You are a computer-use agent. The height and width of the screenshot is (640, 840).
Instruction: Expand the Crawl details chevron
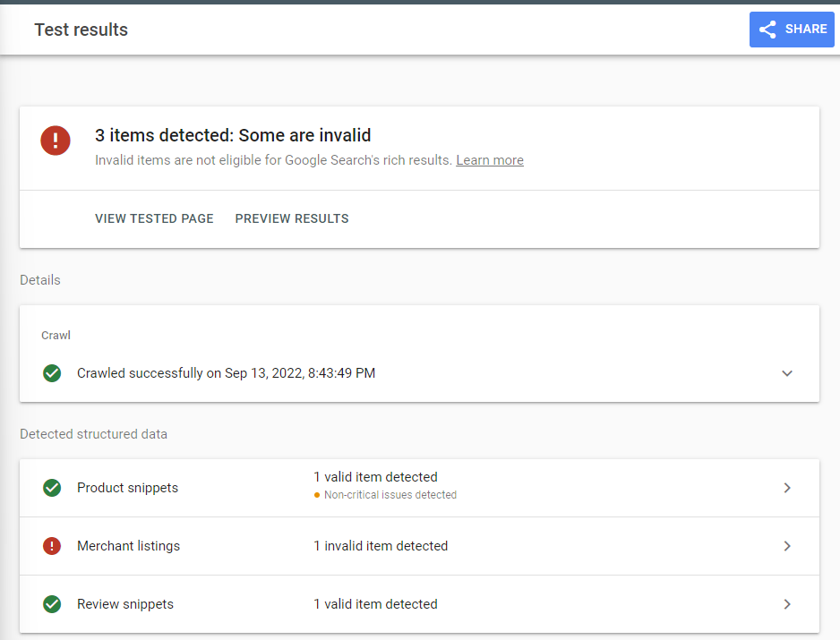tap(787, 373)
